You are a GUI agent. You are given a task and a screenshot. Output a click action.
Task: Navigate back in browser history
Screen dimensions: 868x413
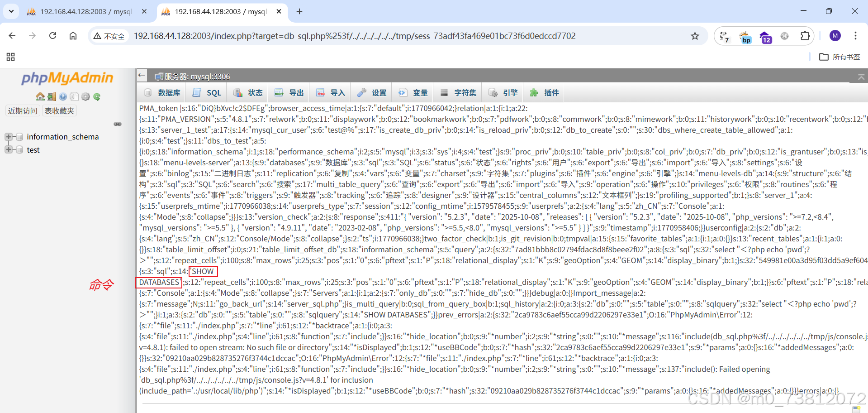(x=12, y=36)
